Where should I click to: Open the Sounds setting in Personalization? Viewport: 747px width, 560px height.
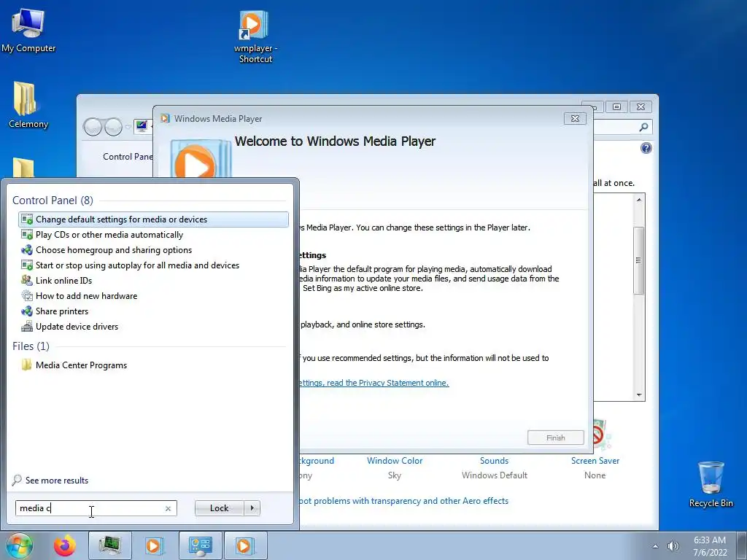click(494, 461)
